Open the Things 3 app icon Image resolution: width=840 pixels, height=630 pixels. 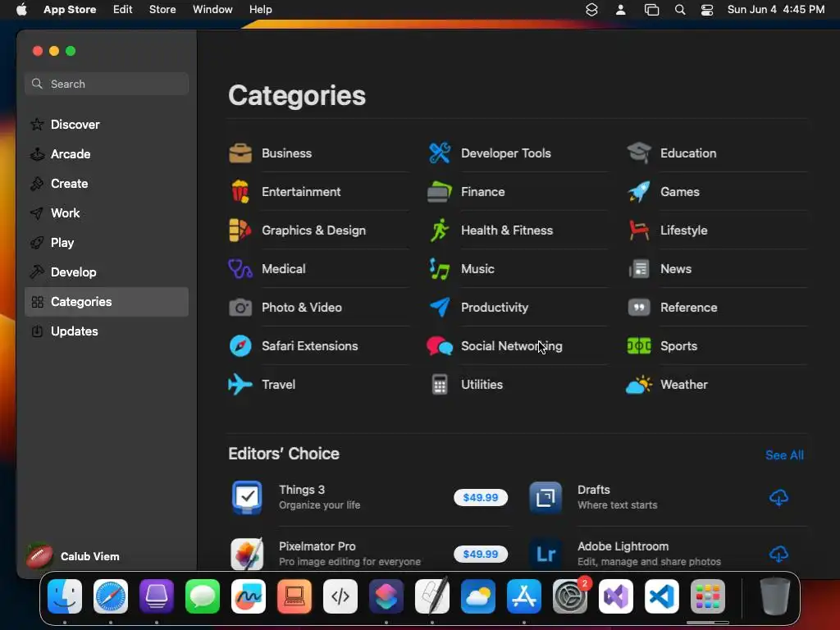click(247, 498)
